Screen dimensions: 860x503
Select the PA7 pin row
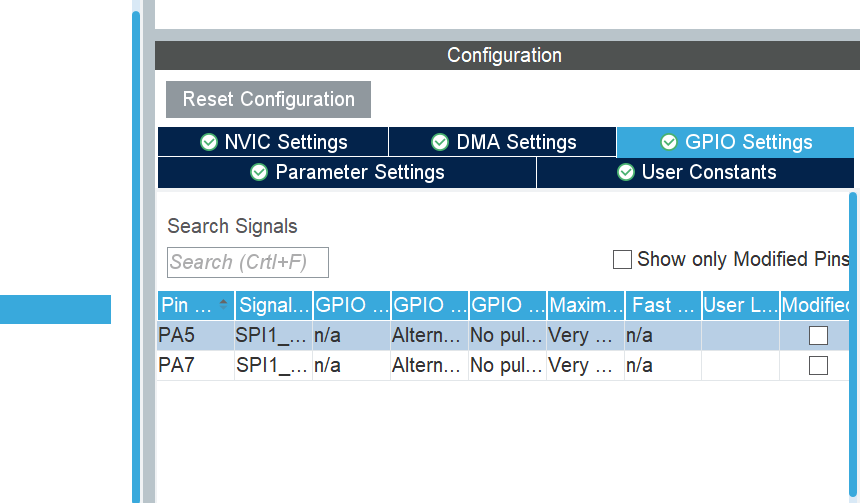[x=503, y=365]
